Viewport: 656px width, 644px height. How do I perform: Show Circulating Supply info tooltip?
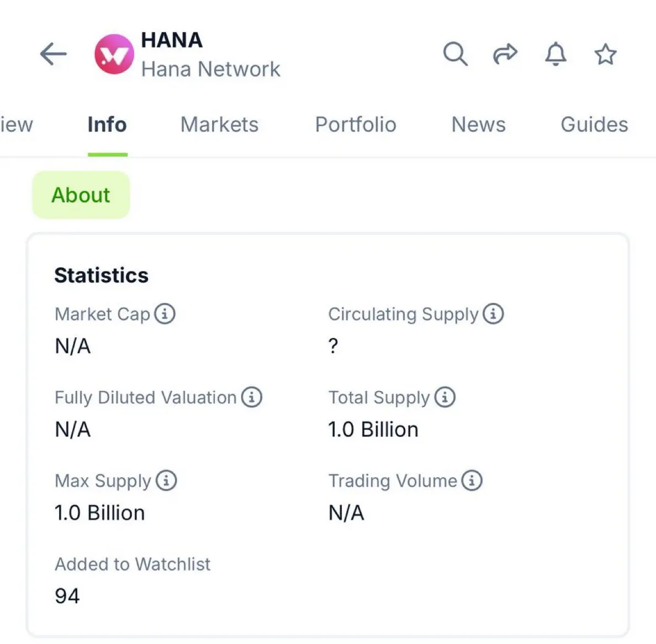tap(493, 313)
